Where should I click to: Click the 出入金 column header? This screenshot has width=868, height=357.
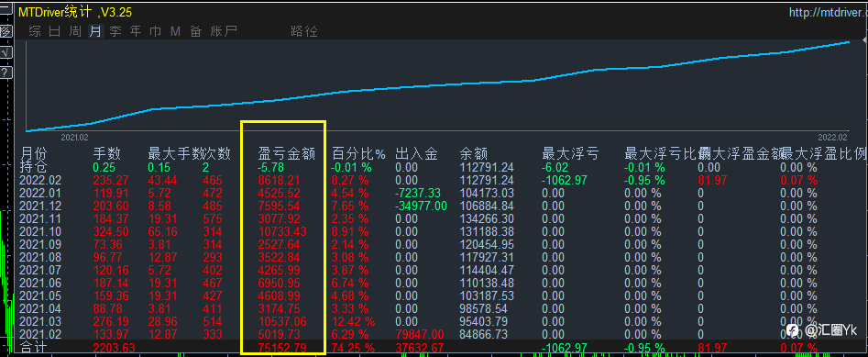(x=416, y=153)
